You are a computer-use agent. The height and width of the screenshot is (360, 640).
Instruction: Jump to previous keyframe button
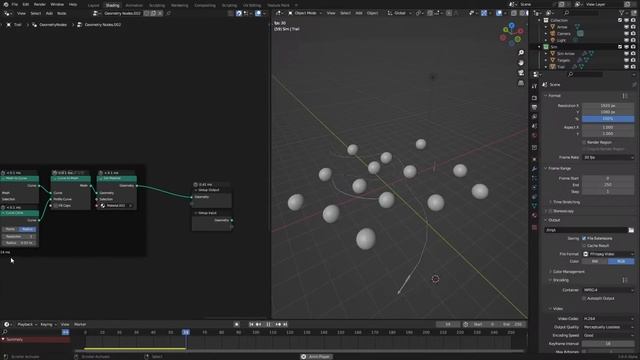258,324
